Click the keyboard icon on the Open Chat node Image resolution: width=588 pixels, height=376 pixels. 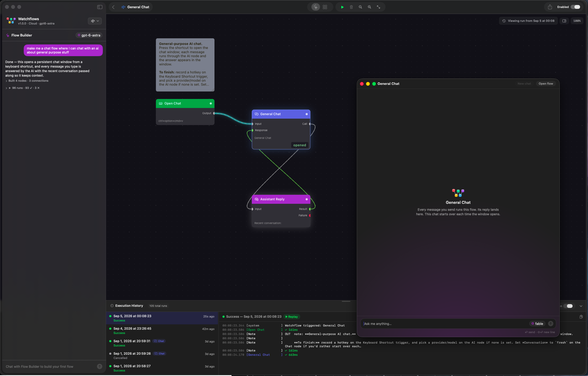pos(161,104)
